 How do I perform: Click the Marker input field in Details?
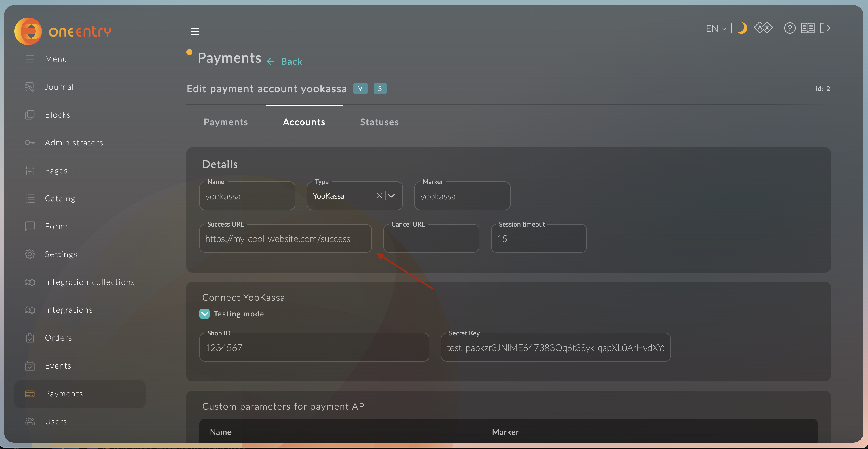pos(462,196)
